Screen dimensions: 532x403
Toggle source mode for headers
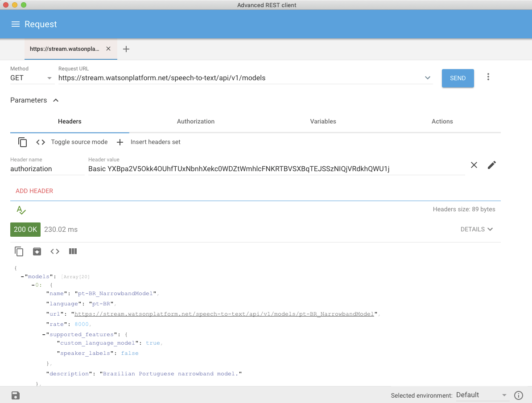point(72,142)
